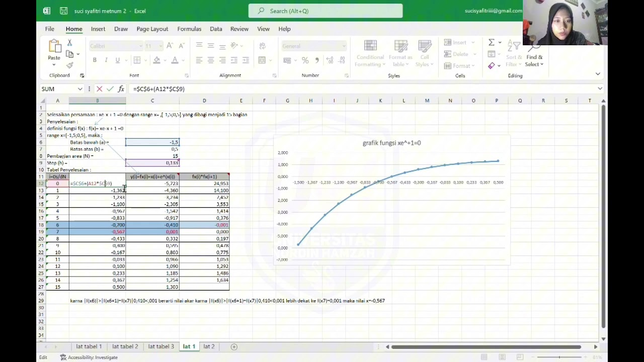
Task: Open Sort & Filter menu
Action: 514,53
